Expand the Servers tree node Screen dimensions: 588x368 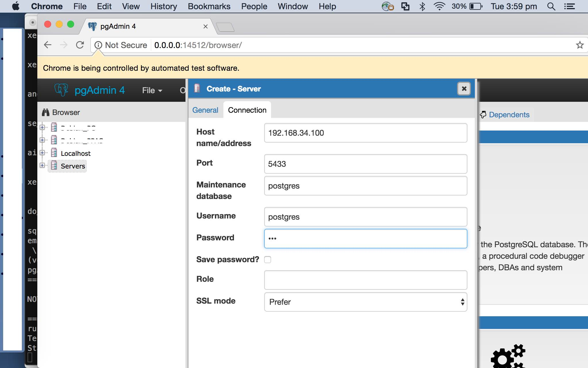point(42,166)
